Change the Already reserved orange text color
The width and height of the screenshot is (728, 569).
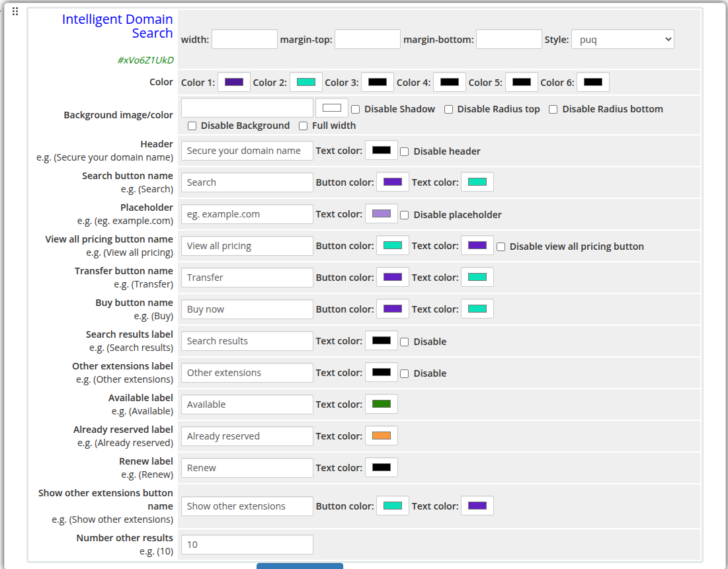[381, 435]
